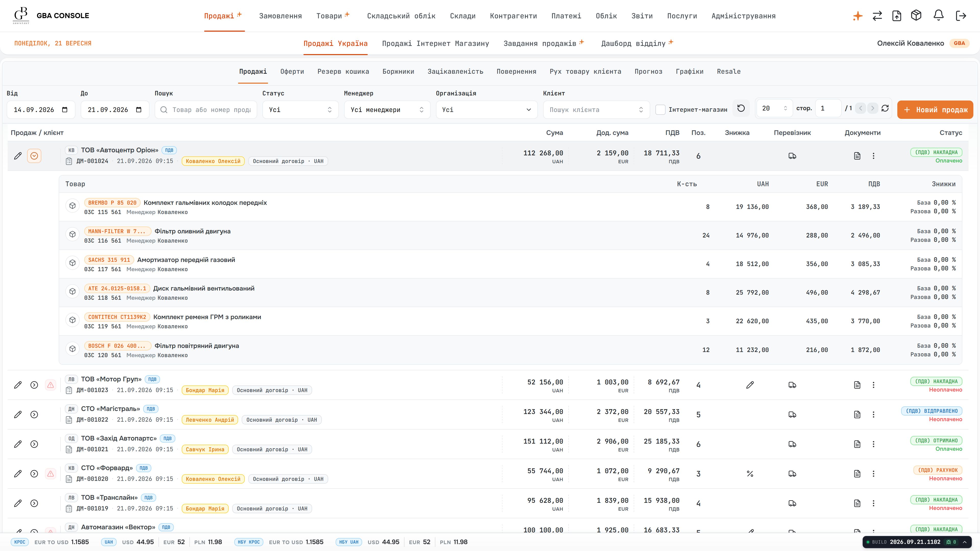Screen dimensions: 980x551
Task: Open Продажі Інтернет Магазину link
Action: coord(435,43)
